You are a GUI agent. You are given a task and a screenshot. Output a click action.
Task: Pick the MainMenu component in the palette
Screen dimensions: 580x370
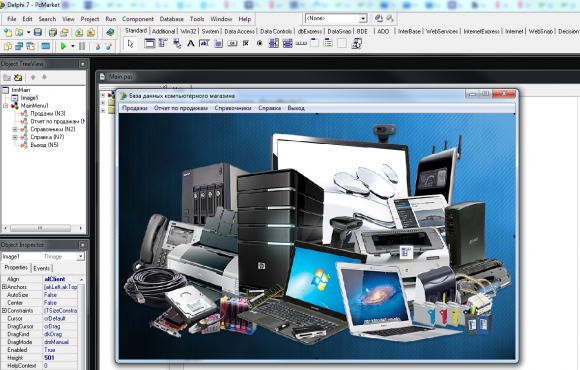tap(163, 43)
